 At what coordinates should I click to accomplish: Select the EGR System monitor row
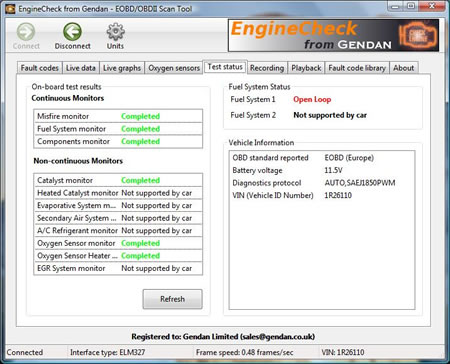click(x=118, y=268)
